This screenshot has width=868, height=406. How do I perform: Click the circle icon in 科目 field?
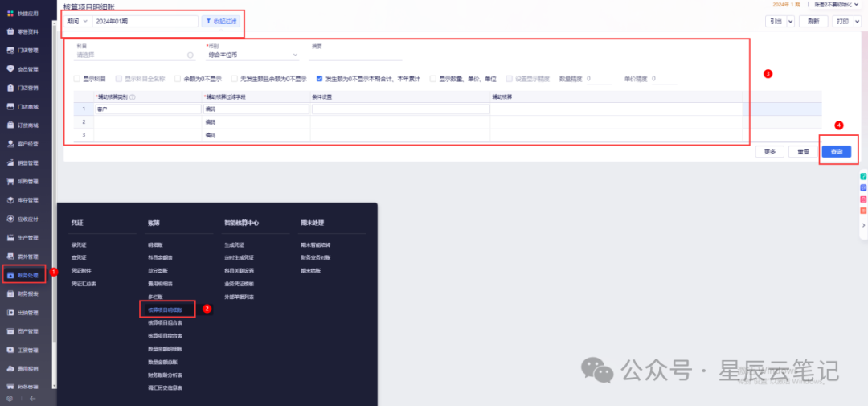tap(190, 55)
